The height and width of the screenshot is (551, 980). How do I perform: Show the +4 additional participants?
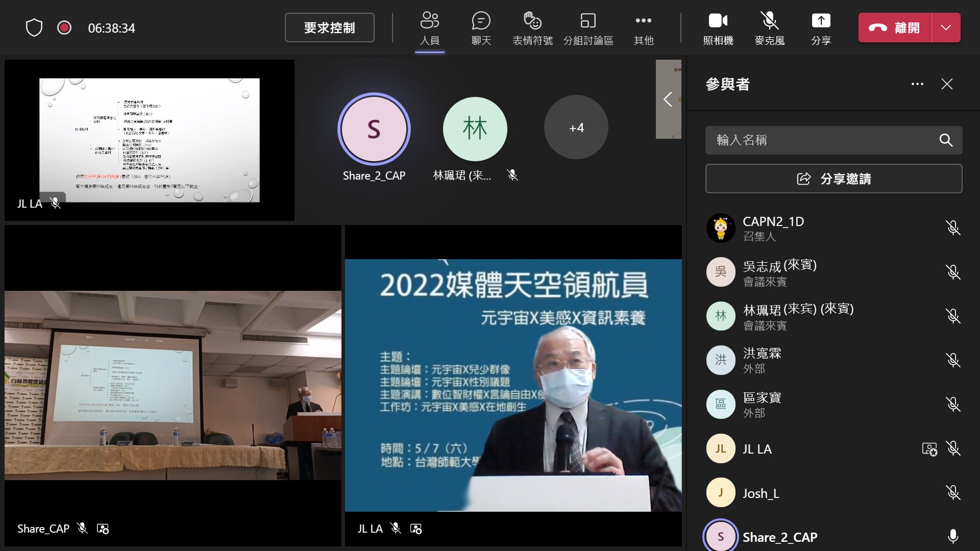click(576, 128)
